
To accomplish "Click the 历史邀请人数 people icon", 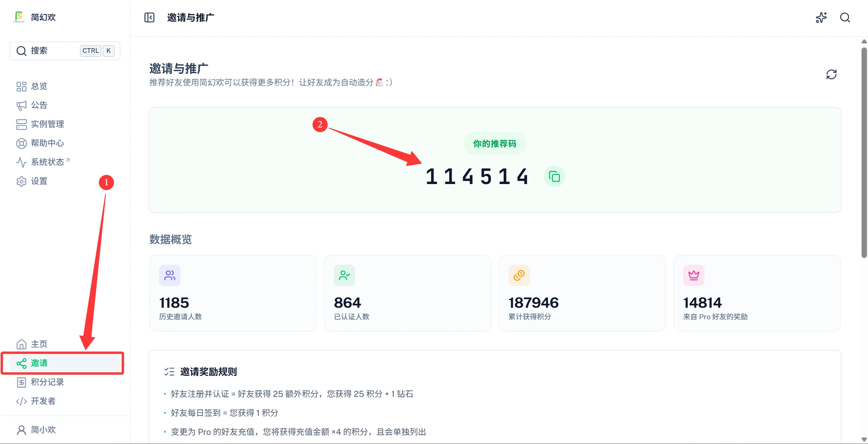I will (170, 275).
